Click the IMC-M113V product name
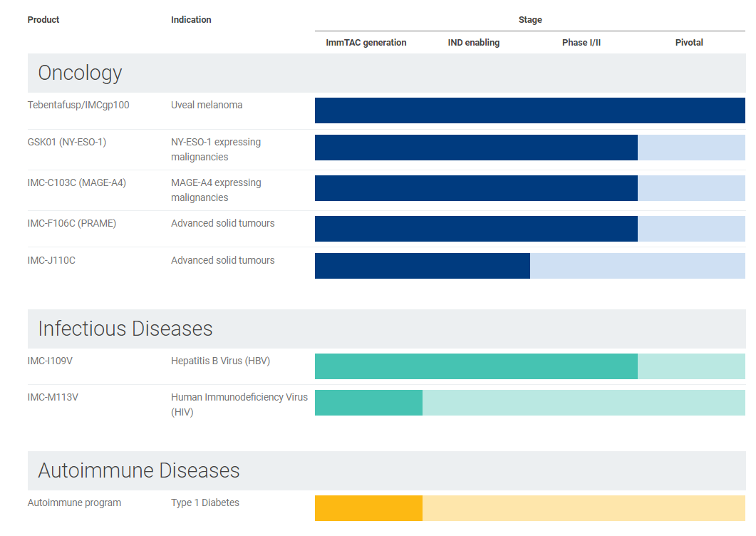756x536 pixels. pos(53,397)
